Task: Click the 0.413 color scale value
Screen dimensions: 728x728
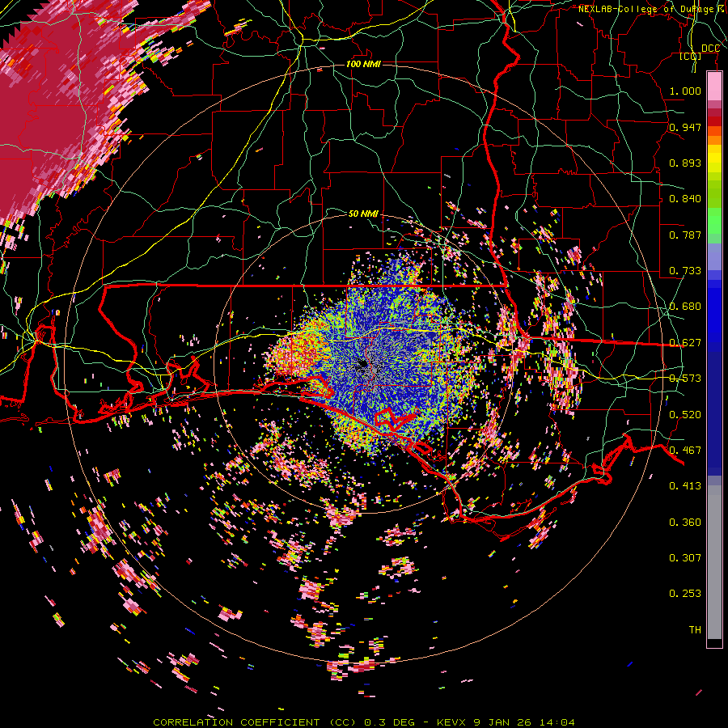Action: (685, 486)
